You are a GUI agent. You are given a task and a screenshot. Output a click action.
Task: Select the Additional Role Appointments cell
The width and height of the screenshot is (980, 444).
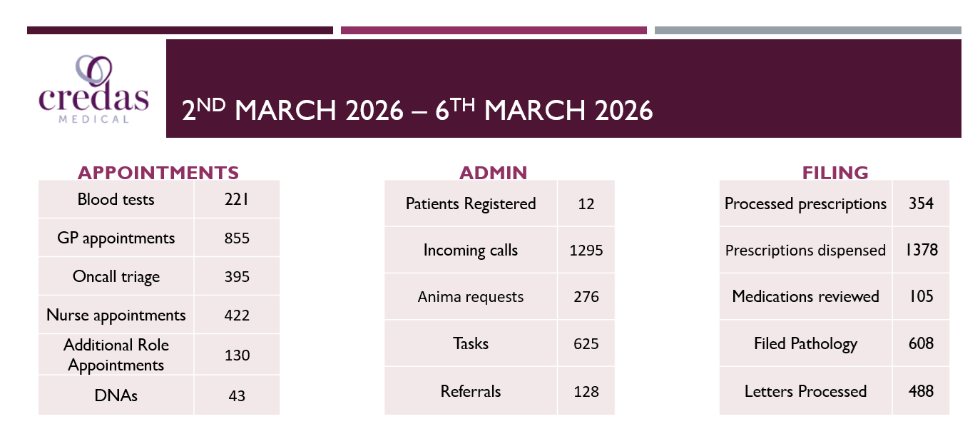(x=116, y=355)
